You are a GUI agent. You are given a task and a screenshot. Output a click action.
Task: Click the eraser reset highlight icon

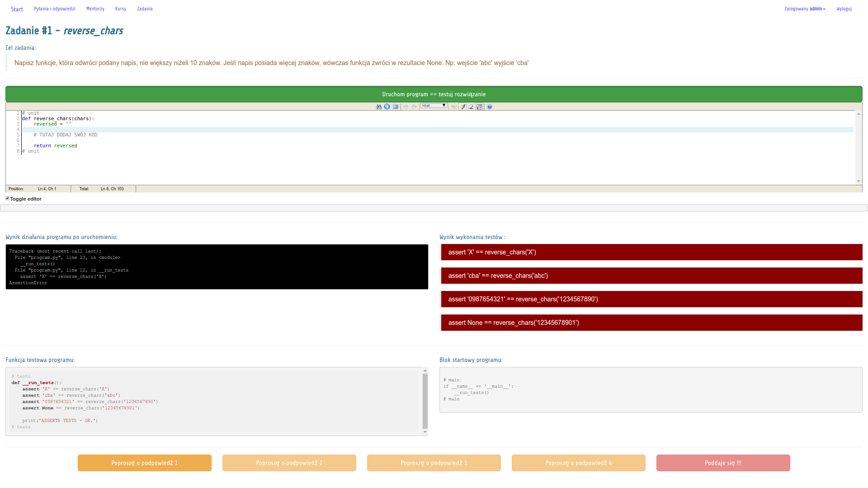[x=471, y=107]
